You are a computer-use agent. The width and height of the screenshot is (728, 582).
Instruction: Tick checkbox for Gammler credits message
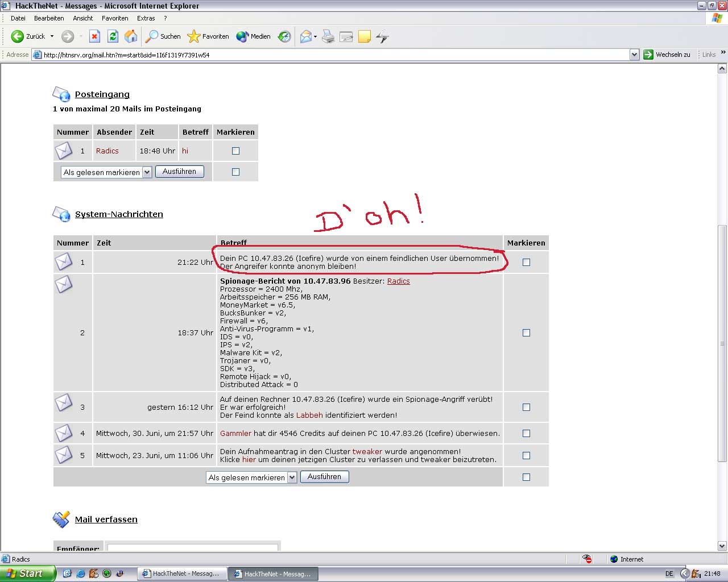(526, 434)
